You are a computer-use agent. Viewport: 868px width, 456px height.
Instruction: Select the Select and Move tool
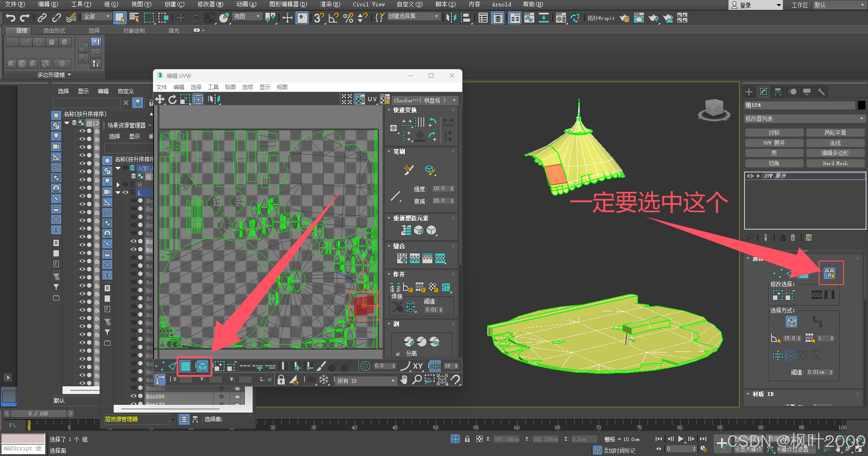[181, 18]
